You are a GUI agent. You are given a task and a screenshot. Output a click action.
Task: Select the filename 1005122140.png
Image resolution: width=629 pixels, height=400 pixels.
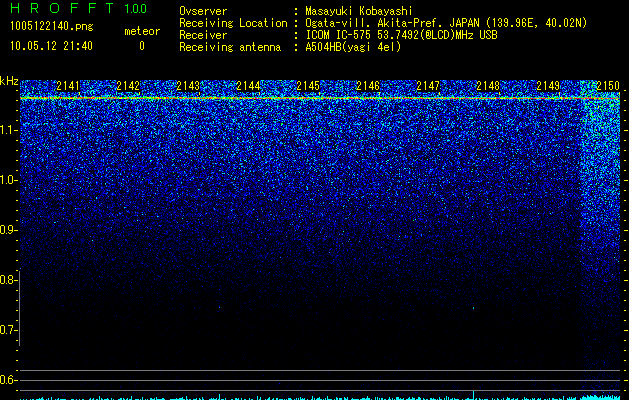point(52,27)
